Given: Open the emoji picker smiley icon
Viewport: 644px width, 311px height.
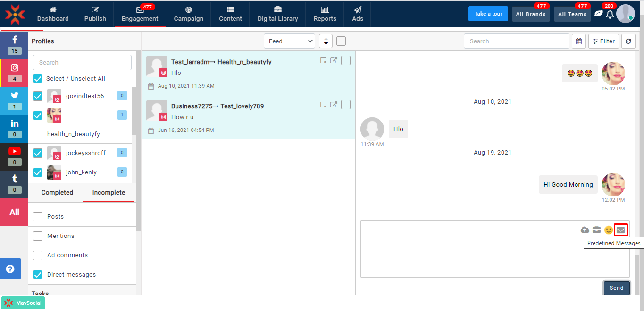Looking at the screenshot, I should coord(609,230).
